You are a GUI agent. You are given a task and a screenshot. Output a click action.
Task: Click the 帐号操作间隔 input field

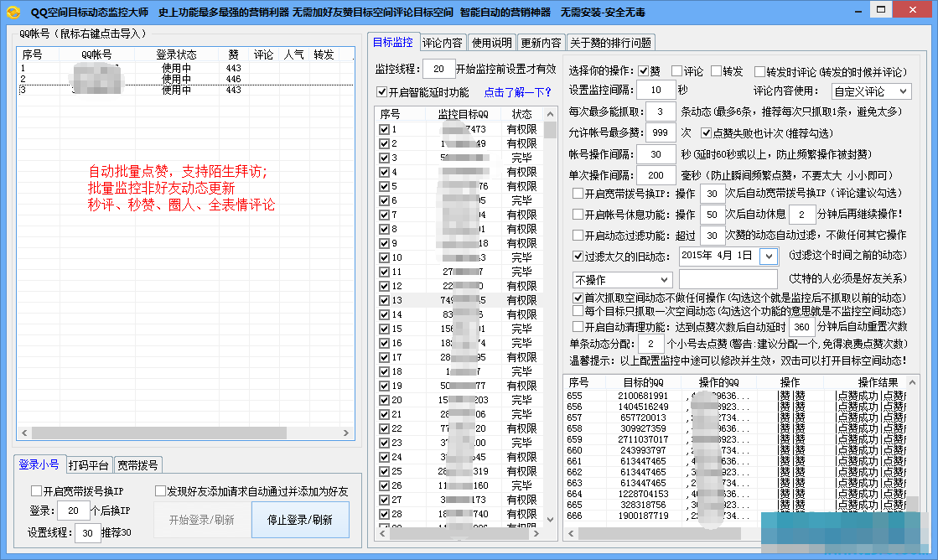(x=656, y=154)
